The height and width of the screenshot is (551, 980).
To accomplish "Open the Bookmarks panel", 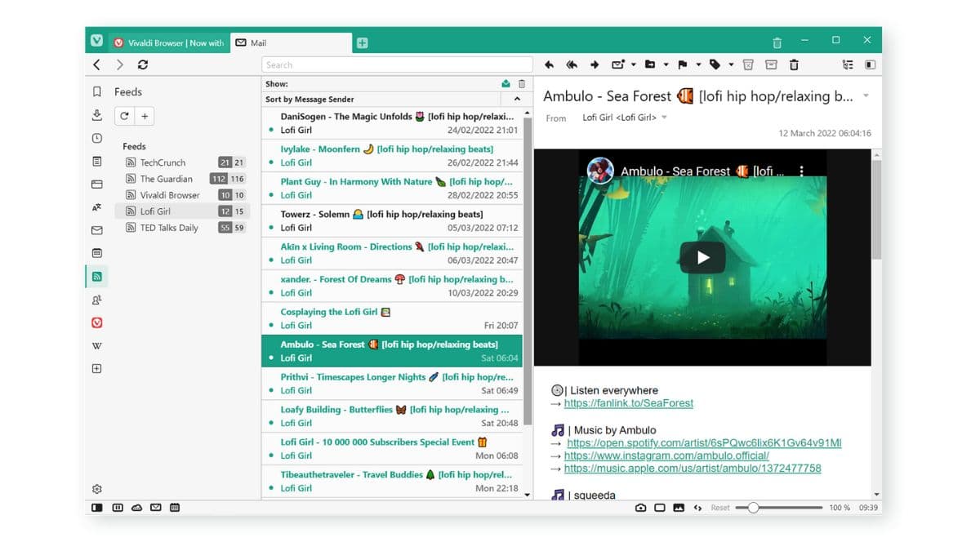I will [96, 91].
